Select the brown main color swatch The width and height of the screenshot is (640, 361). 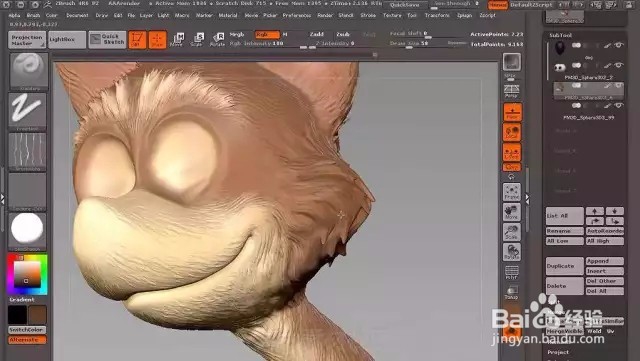[37, 315]
